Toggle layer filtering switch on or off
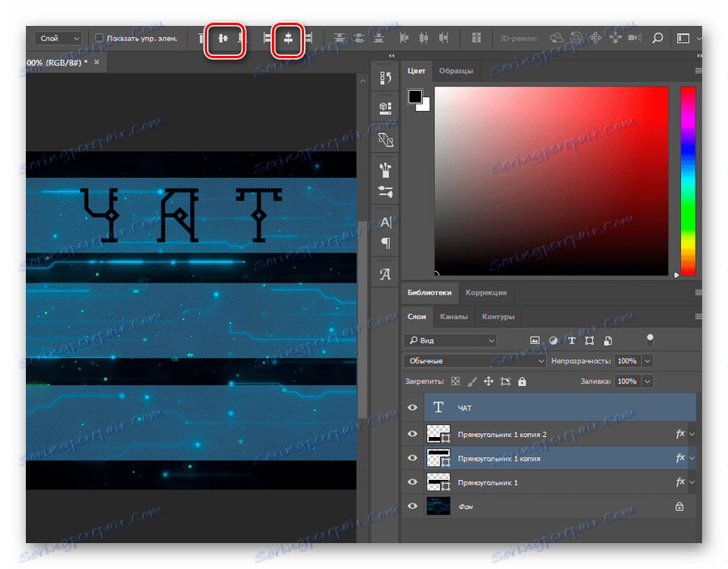This screenshot has width=728, height=569. click(650, 341)
